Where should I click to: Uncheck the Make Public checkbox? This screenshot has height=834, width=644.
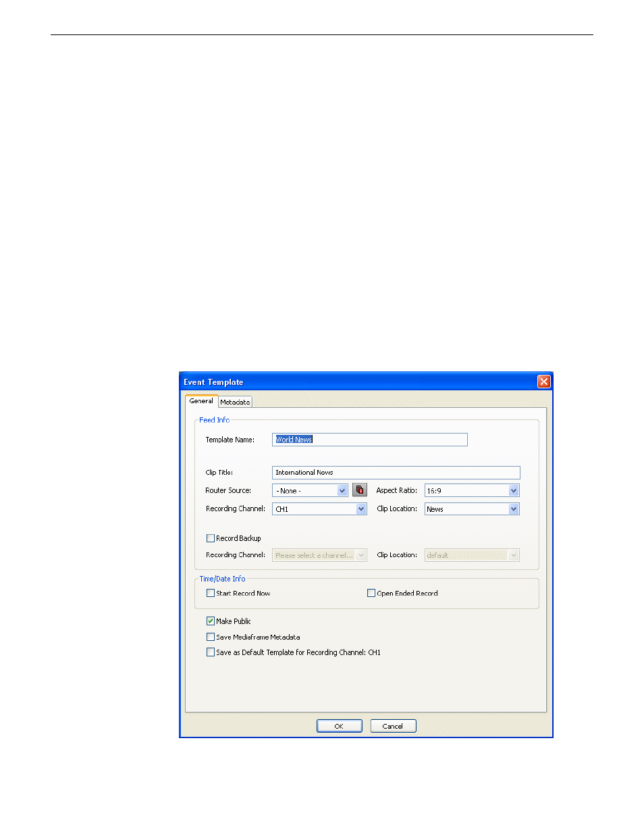click(210, 621)
